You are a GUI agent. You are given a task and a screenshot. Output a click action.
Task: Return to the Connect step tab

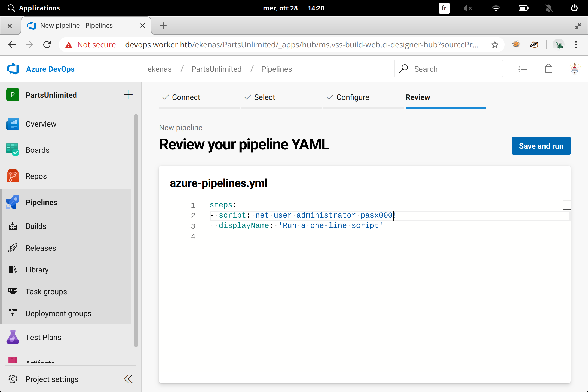point(186,97)
